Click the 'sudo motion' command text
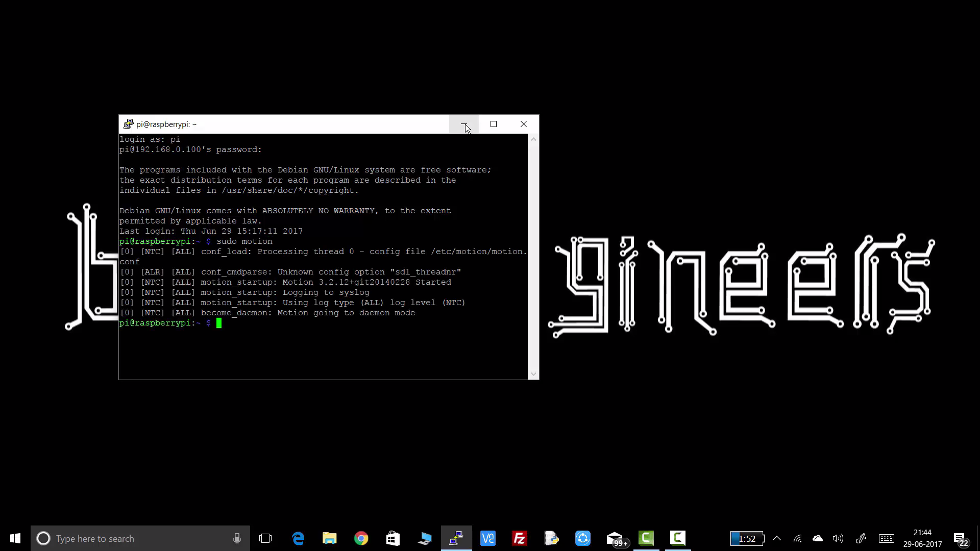This screenshot has width=980, height=551. pos(244,241)
